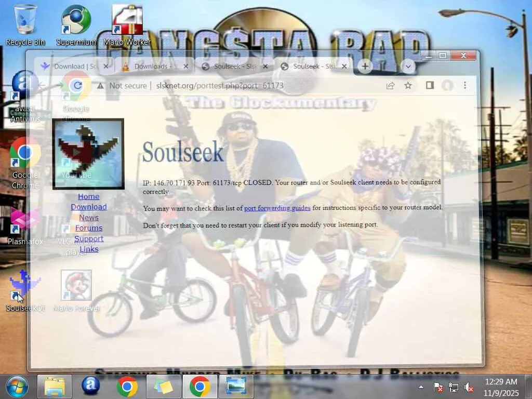Click the muted volume tray icon
Image resolution: width=532 pixels, height=399 pixels.
(x=469, y=387)
